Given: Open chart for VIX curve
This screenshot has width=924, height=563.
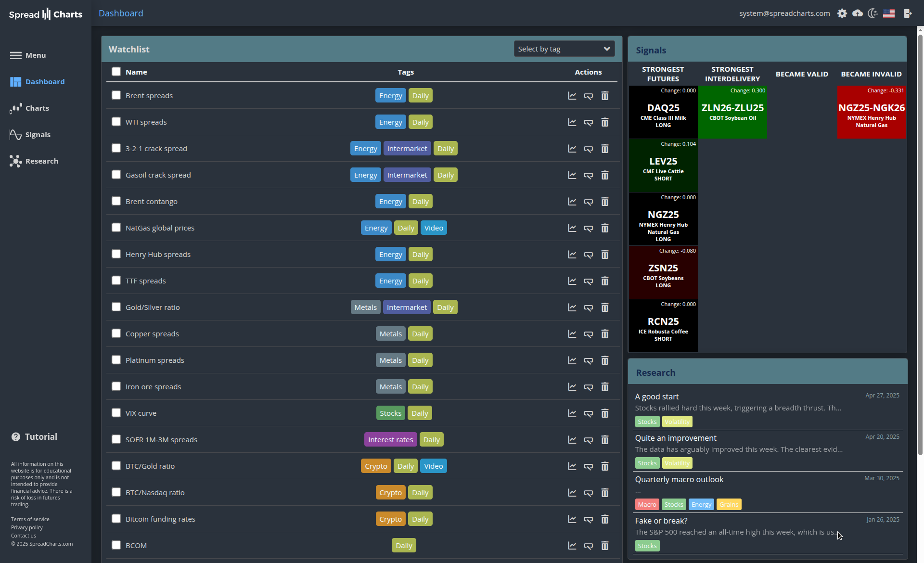Looking at the screenshot, I should [x=572, y=413].
